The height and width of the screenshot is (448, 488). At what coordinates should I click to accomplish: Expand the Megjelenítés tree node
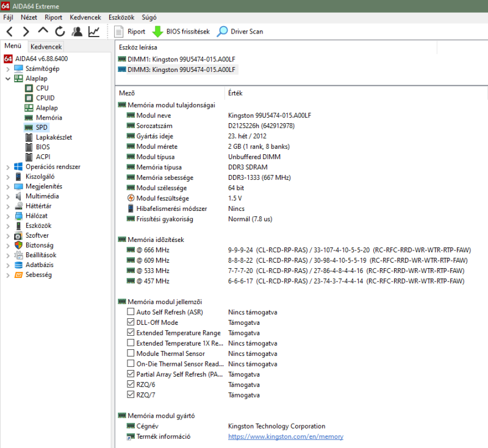point(8,187)
